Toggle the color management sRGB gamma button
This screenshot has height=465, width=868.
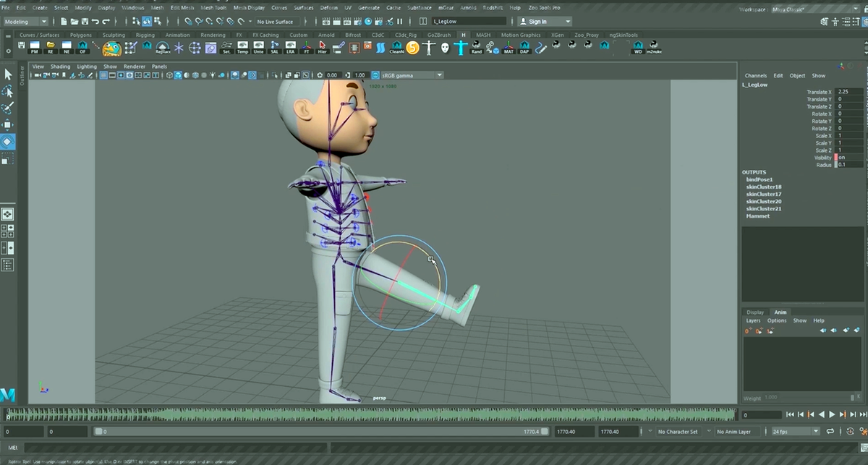(375, 75)
